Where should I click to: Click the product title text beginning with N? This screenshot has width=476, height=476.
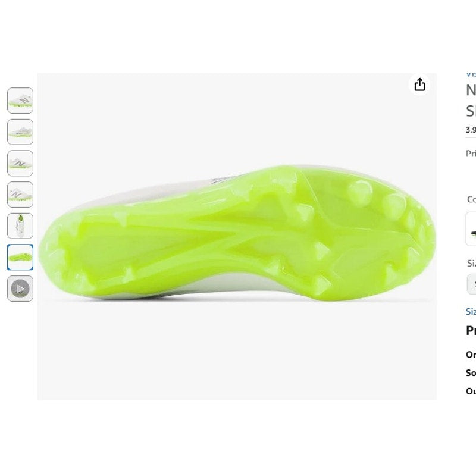pyautogui.click(x=471, y=101)
